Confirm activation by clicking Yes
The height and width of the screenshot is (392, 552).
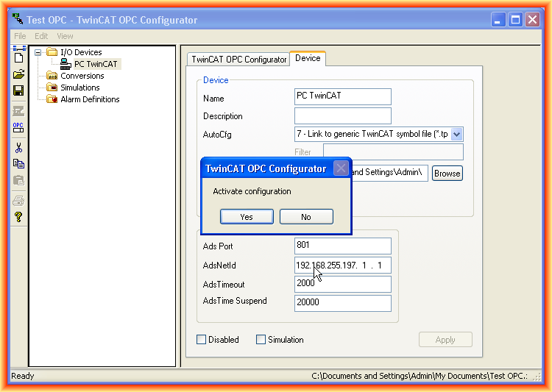click(x=247, y=217)
